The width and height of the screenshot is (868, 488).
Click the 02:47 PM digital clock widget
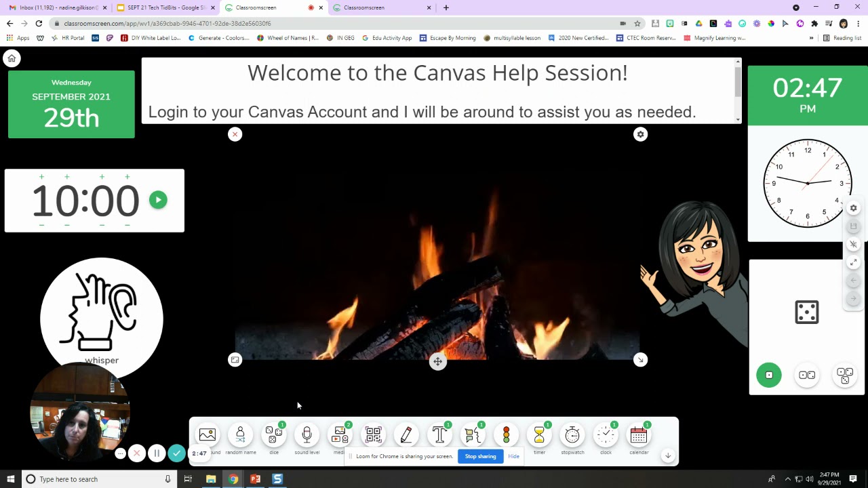pyautogui.click(x=808, y=96)
